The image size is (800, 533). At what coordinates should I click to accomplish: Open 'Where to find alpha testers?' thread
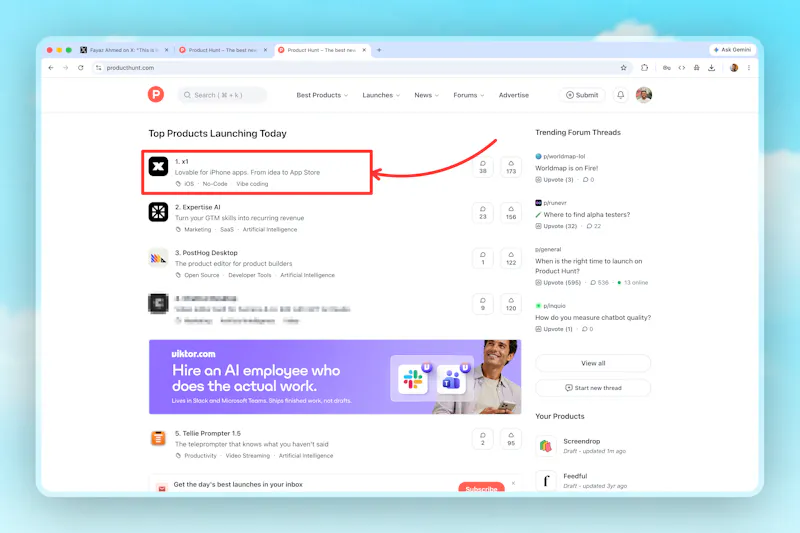point(586,215)
